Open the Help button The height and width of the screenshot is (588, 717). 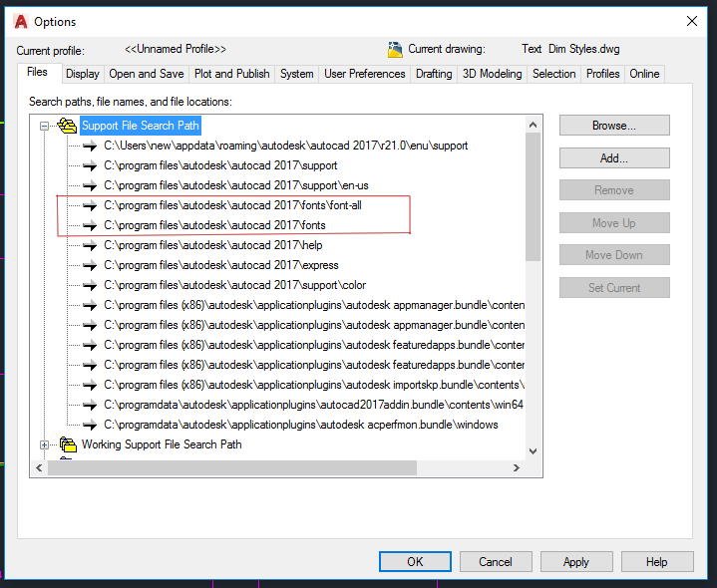coord(657,561)
